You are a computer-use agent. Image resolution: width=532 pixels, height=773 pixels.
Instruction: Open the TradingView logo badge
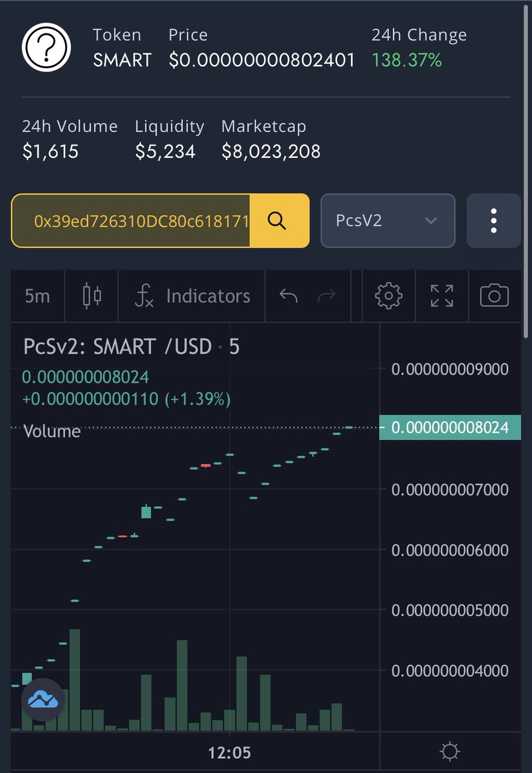click(x=43, y=699)
